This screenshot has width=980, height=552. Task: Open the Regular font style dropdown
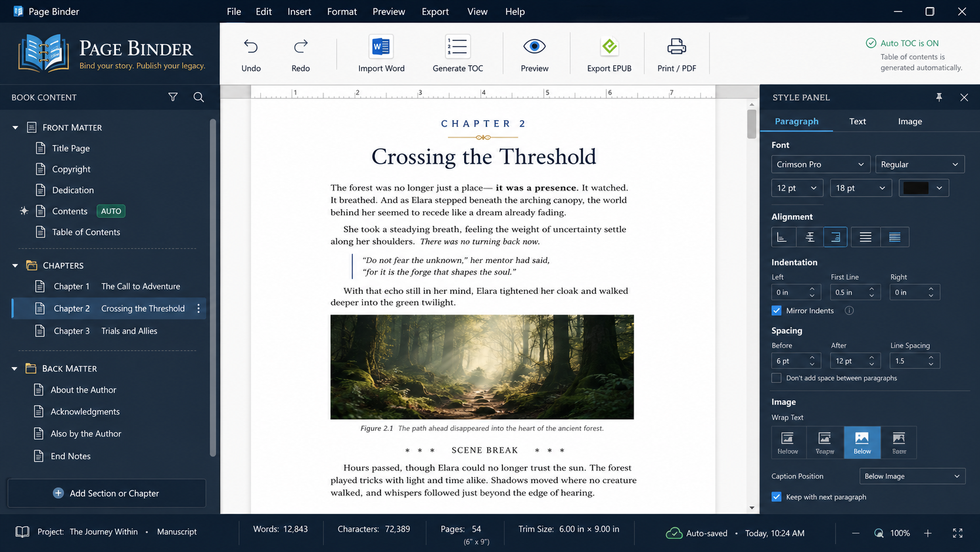[x=920, y=164]
